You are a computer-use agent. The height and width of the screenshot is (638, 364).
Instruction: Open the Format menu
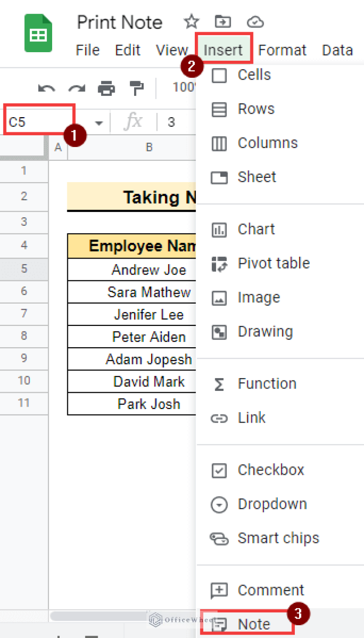(282, 50)
